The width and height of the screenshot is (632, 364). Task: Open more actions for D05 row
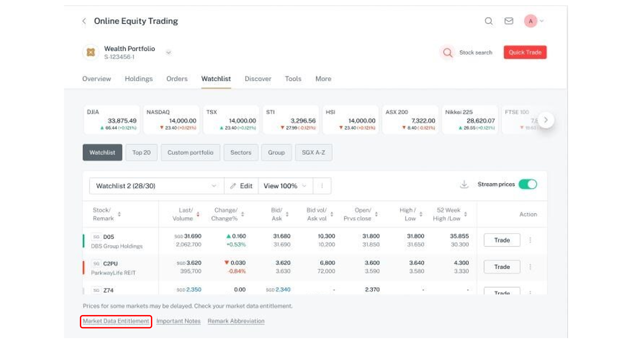pyautogui.click(x=530, y=240)
